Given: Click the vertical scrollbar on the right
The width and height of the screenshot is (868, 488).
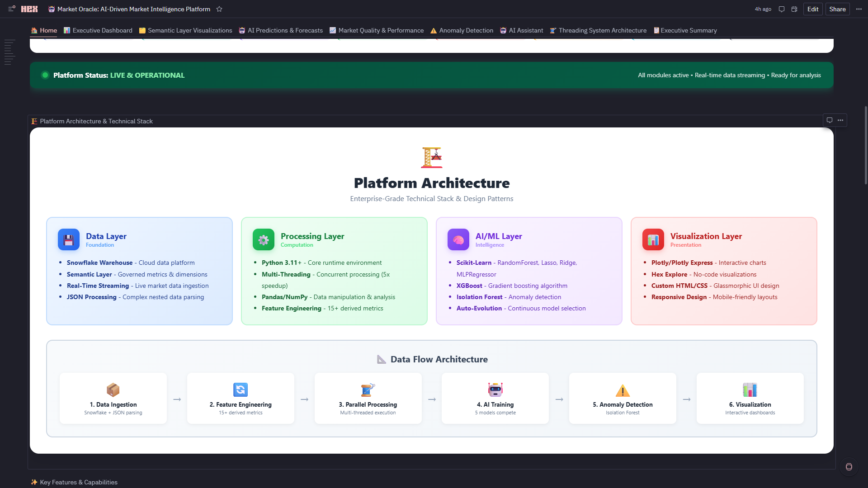Looking at the screenshot, I should tap(865, 145).
